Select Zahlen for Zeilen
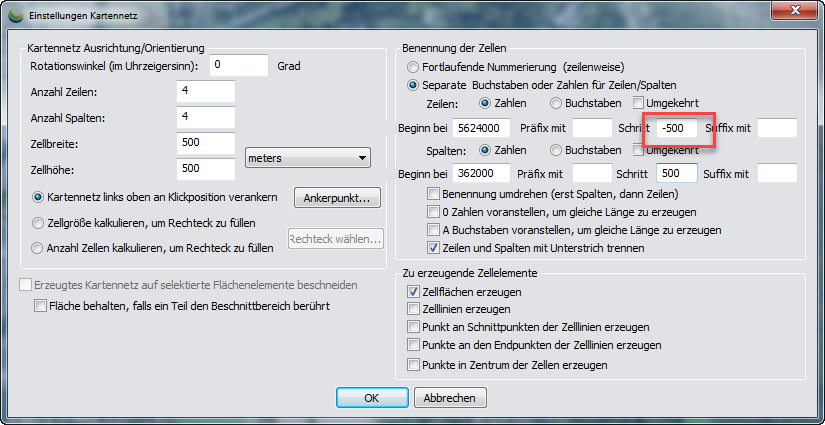The height and width of the screenshot is (425, 825). pyautogui.click(x=485, y=103)
